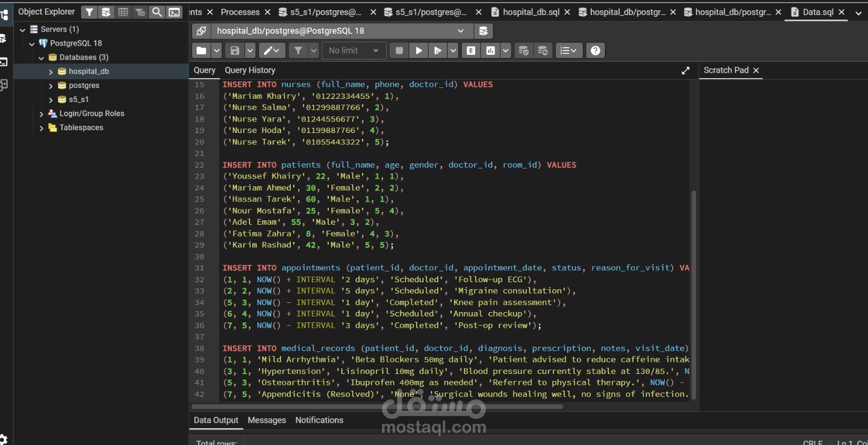Open the Explain options dropdown arrow
Screen dimensions: 868x445
coord(506,50)
